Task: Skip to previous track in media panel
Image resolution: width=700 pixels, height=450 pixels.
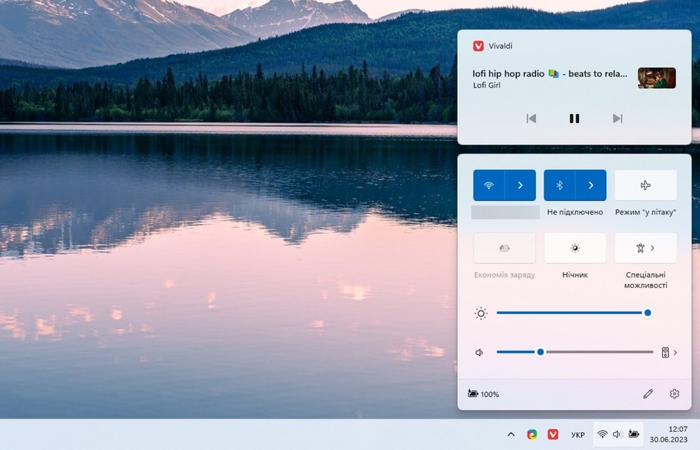Action: (531, 118)
